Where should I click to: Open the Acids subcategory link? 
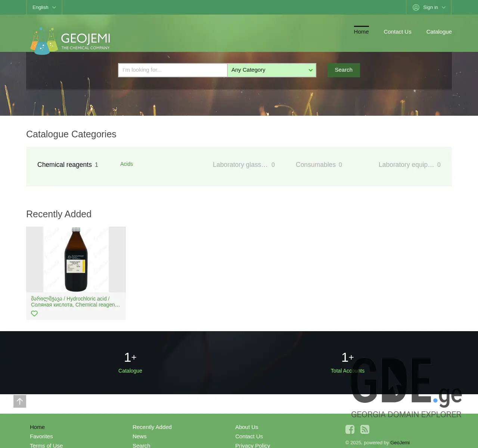127,164
